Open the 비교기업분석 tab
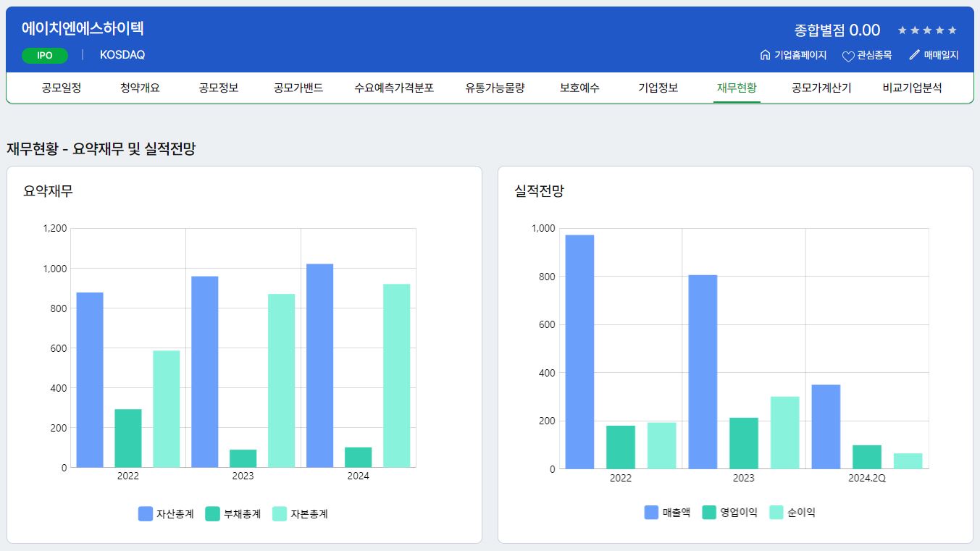The height and width of the screenshot is (551, 980). coord(912,88)
